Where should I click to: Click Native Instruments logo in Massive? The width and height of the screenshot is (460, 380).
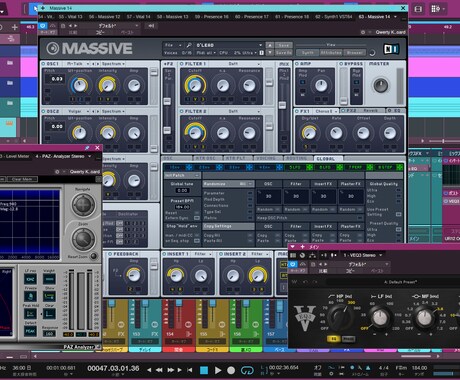click(x=391, y=49)
